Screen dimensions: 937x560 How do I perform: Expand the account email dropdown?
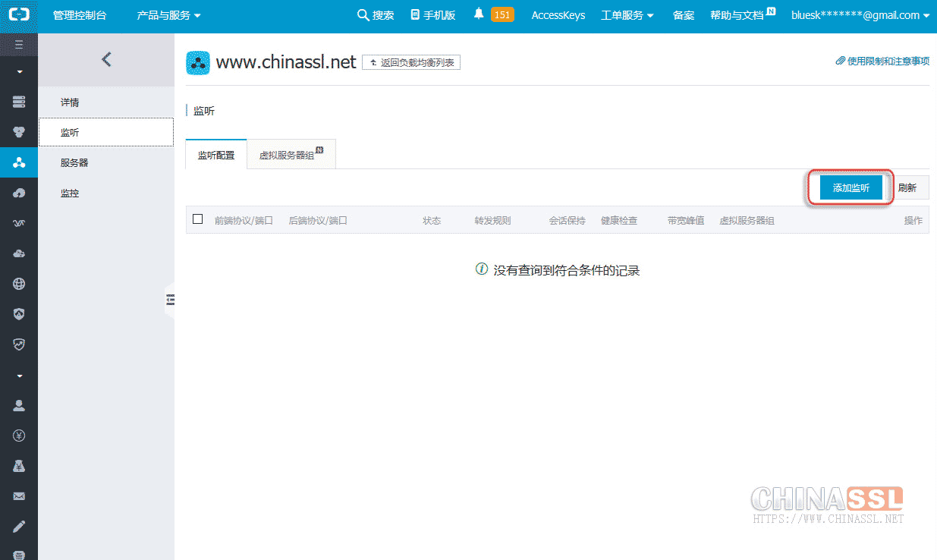[860, 15]
